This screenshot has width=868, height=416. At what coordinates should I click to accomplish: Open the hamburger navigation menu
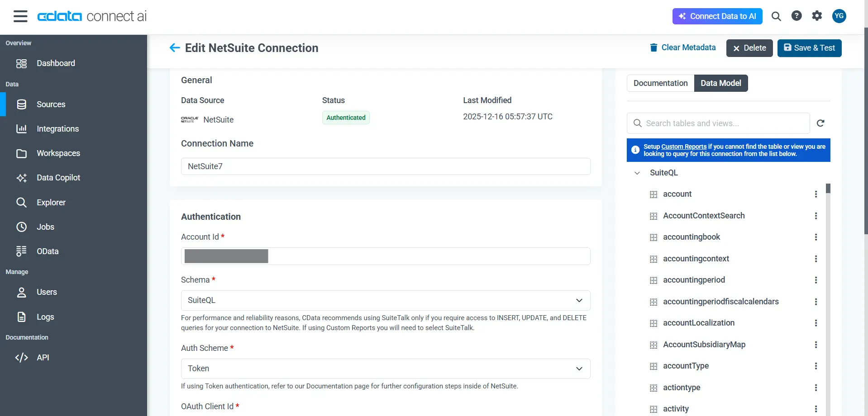pyautogui.click(x=20, y=16)
